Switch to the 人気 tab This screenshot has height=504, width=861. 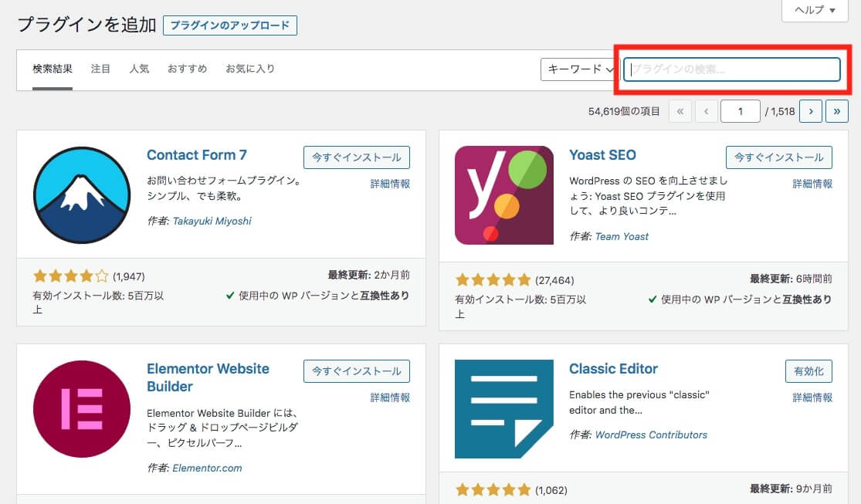(x=139, y=69)
